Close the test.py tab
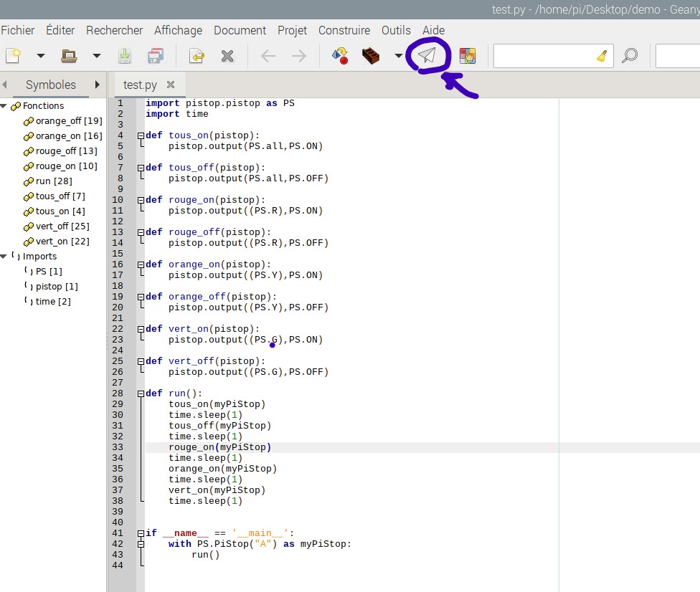This screenshot has width=700, height=592. coord(171,85)
